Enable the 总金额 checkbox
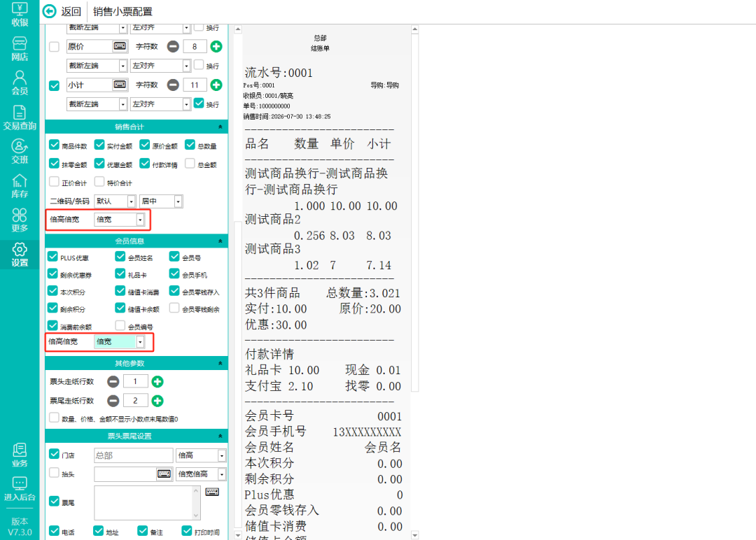 (x=190, y=164)
